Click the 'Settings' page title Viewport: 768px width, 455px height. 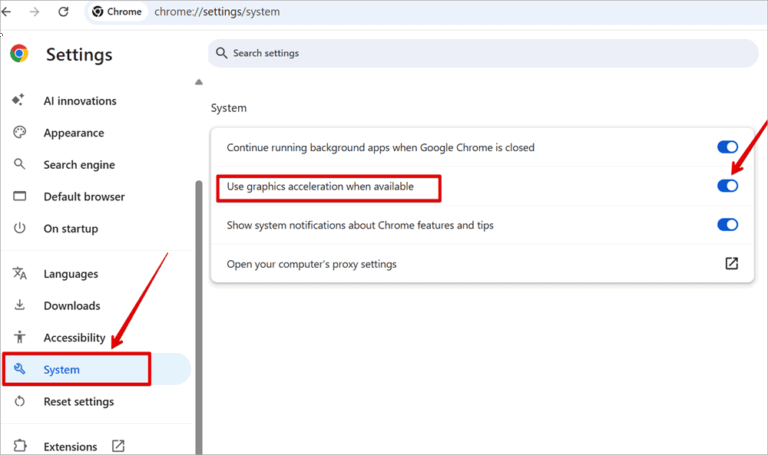coord(79,54)
